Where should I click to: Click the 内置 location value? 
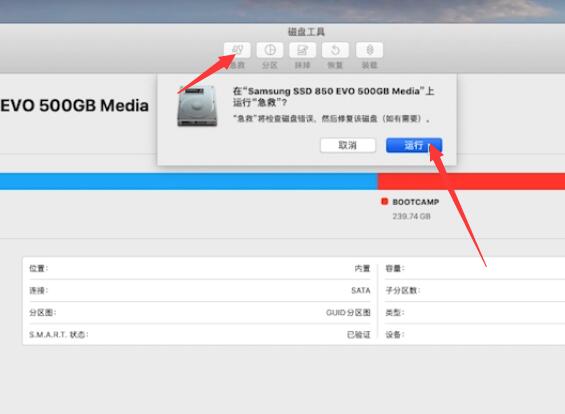pyautogui.click(x=362, y=268)
